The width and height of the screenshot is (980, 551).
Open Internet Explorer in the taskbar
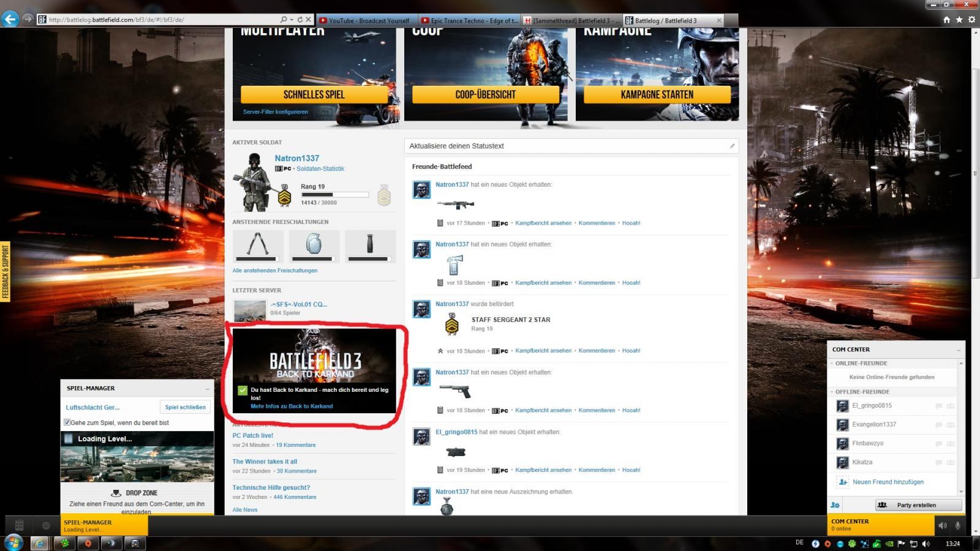[x=40, y=543]
